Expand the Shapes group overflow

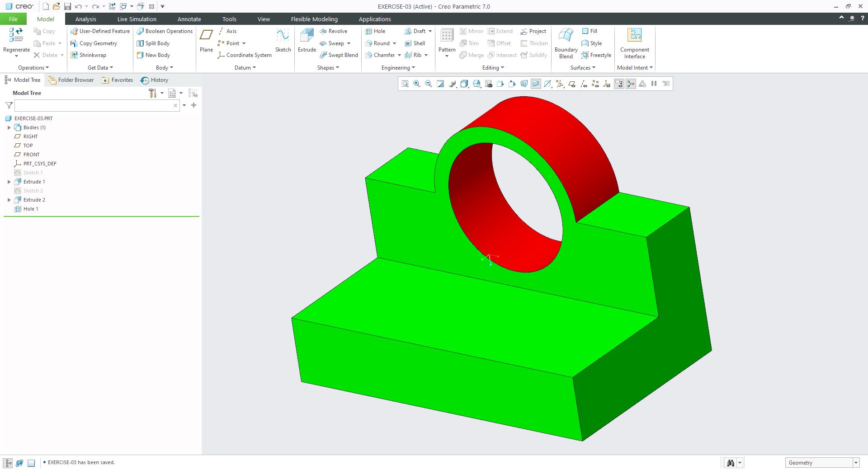[x=328, y=68]
